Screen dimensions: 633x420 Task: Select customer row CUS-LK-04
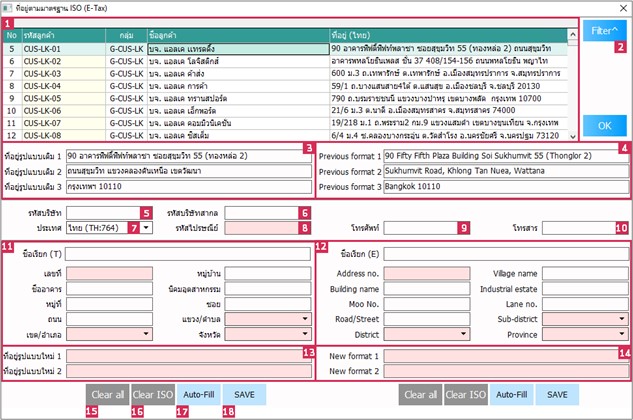285,86
